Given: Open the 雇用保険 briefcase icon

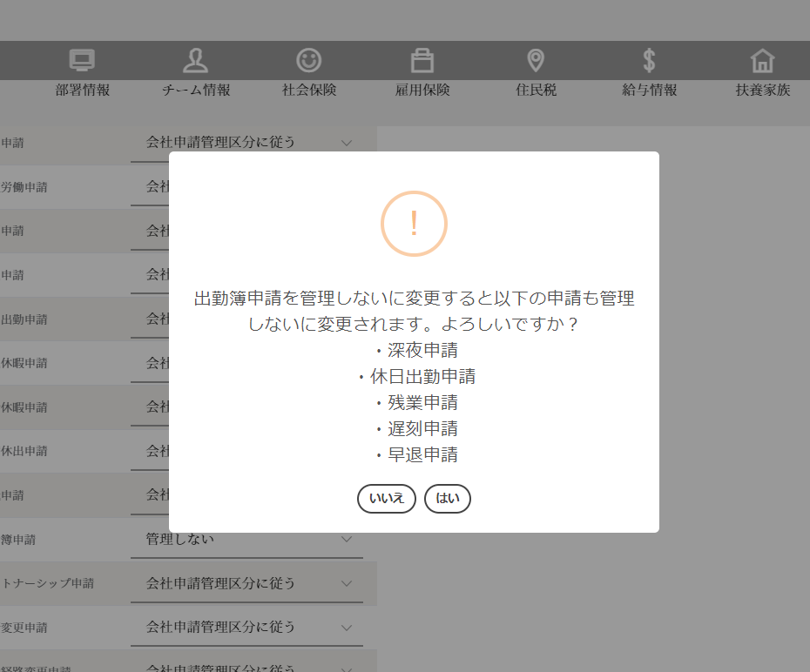Looking at the screenshot, I should 422,60.
